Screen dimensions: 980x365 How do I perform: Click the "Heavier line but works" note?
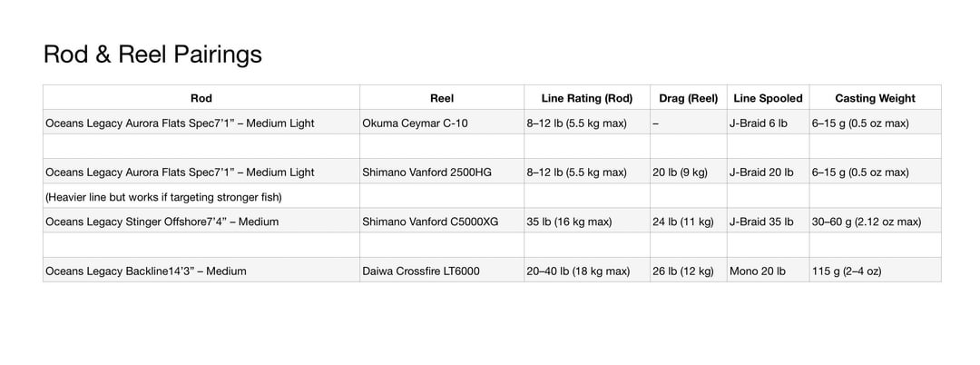coord(163,197)
